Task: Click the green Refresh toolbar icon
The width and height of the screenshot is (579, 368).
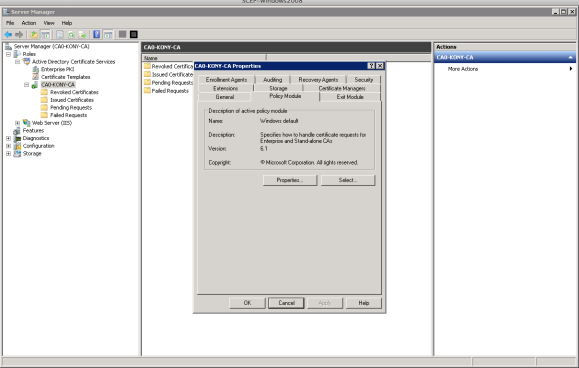Action: coord(71,34)
